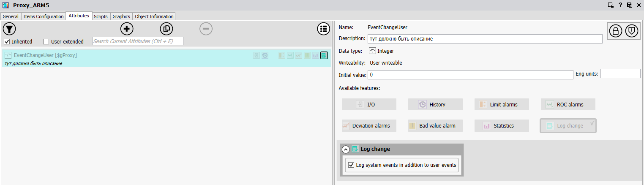
Task: Enable the History feature button
Action: click(435, 104)
